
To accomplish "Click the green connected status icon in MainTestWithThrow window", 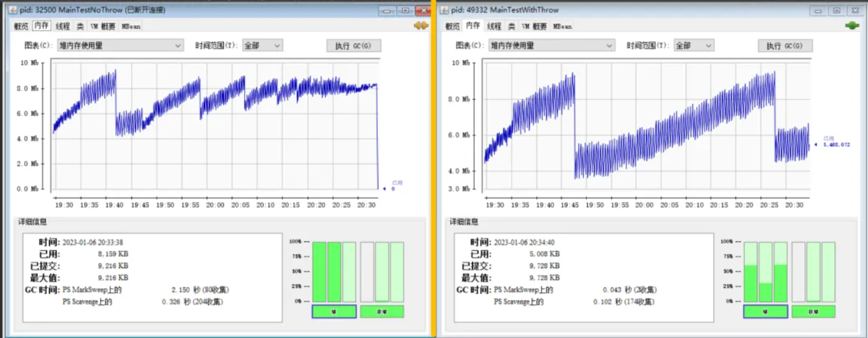I will click(852, 25).
